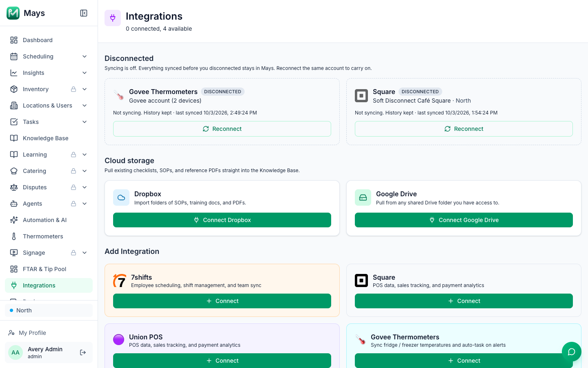Collapse the sidebar panel icon
Viewport: 588px width, 368px height.
84,13
